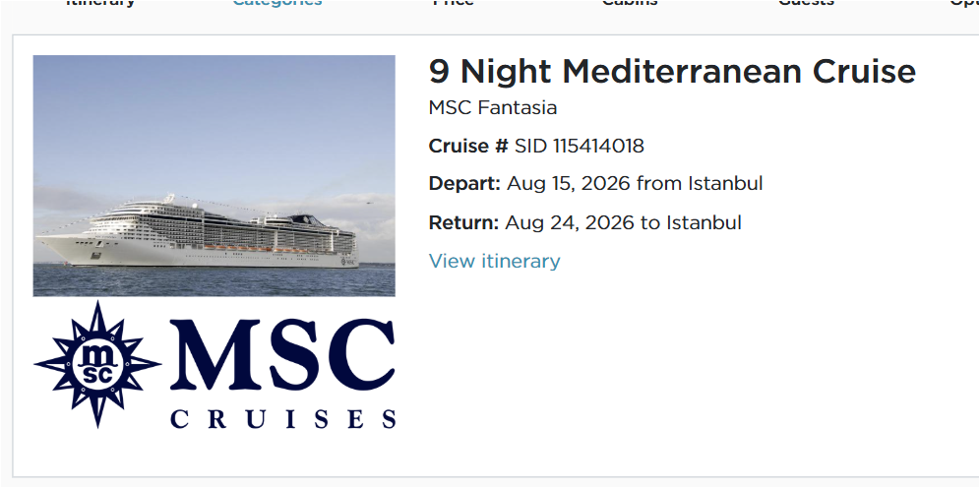Open the Guests tab

click(x=806, y=3)
